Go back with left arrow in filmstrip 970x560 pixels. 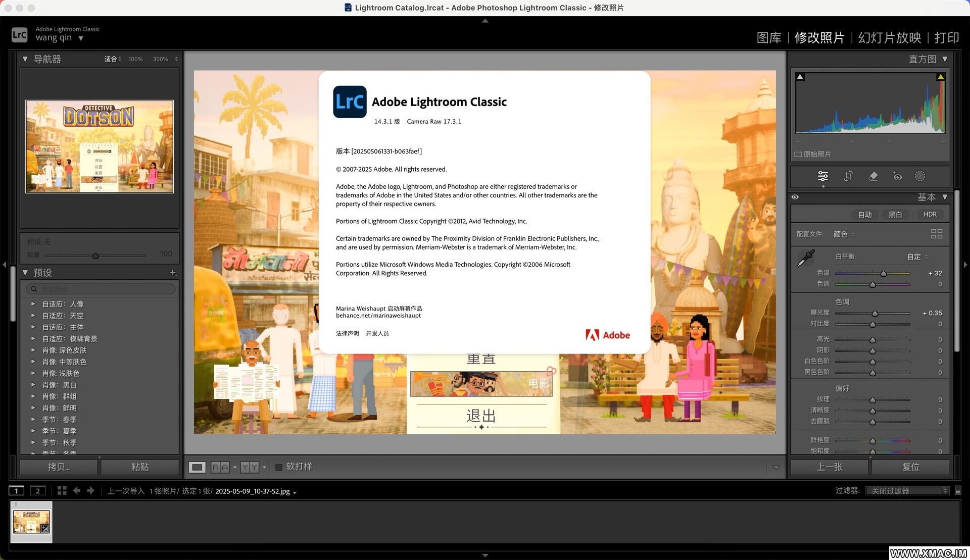click(x=77, y=491)
